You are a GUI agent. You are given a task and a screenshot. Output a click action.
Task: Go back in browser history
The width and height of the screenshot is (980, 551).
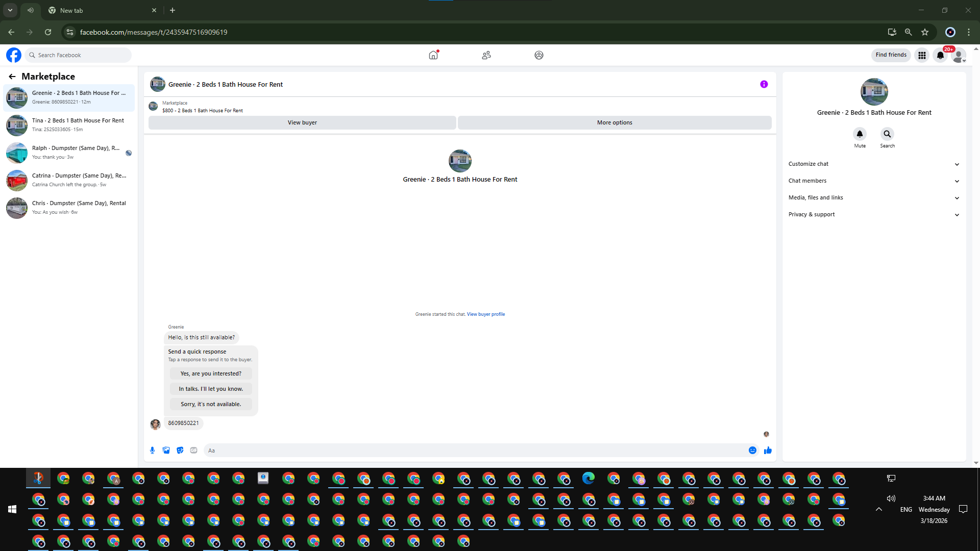point(11,32)
